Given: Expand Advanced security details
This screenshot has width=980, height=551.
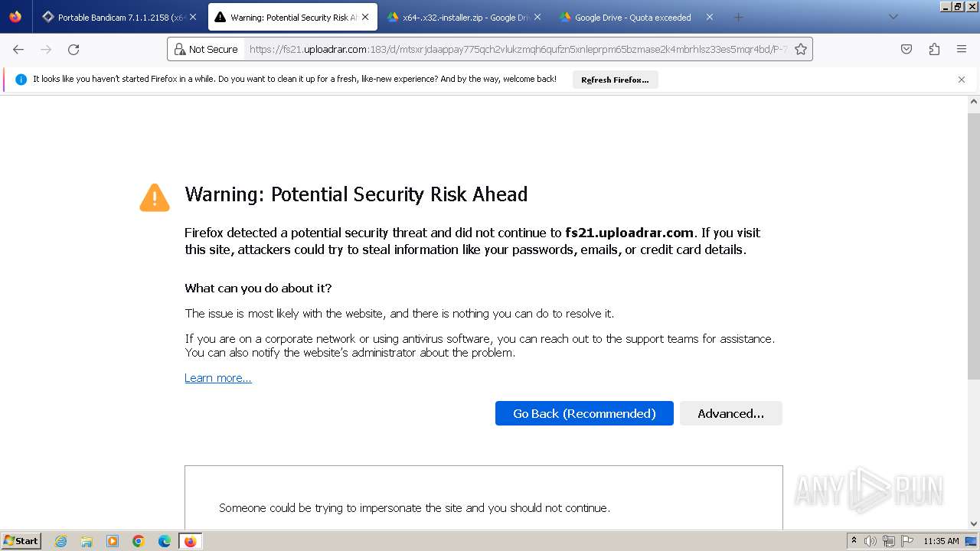Looking at the screenshot, I should tap(730, 413).
